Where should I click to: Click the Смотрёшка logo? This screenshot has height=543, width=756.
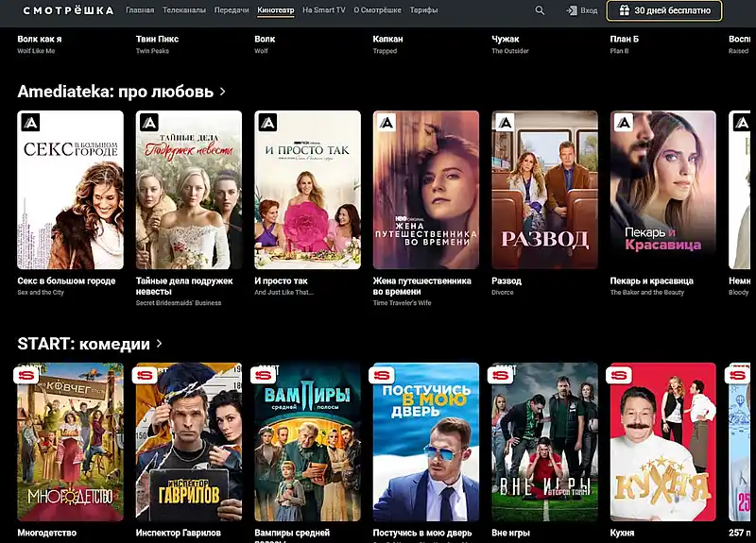(x=68, y=10)
